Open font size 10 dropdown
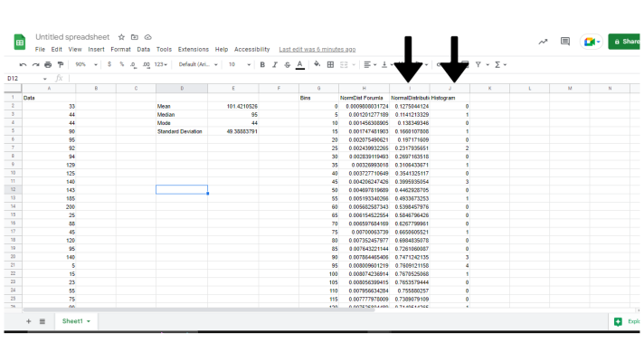The image size is (644, 362). click(x=240, y=64)
